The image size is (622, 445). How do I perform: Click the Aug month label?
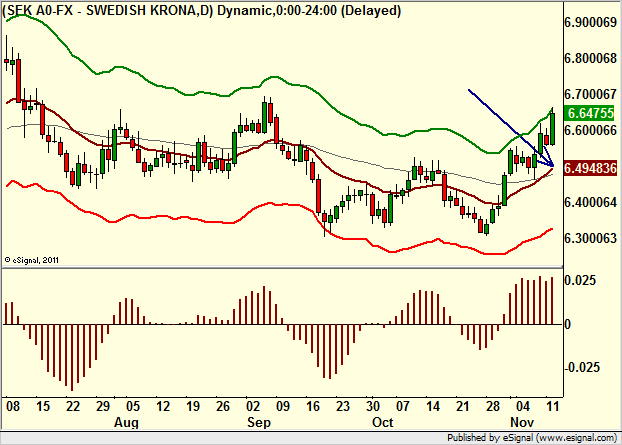click(x=126, y=422)
